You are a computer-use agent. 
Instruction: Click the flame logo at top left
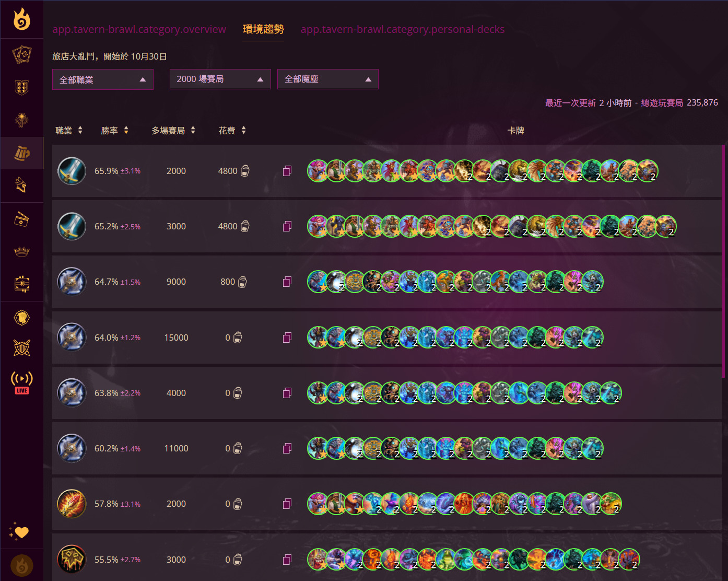pyautogui.click(x=21, y=19)
